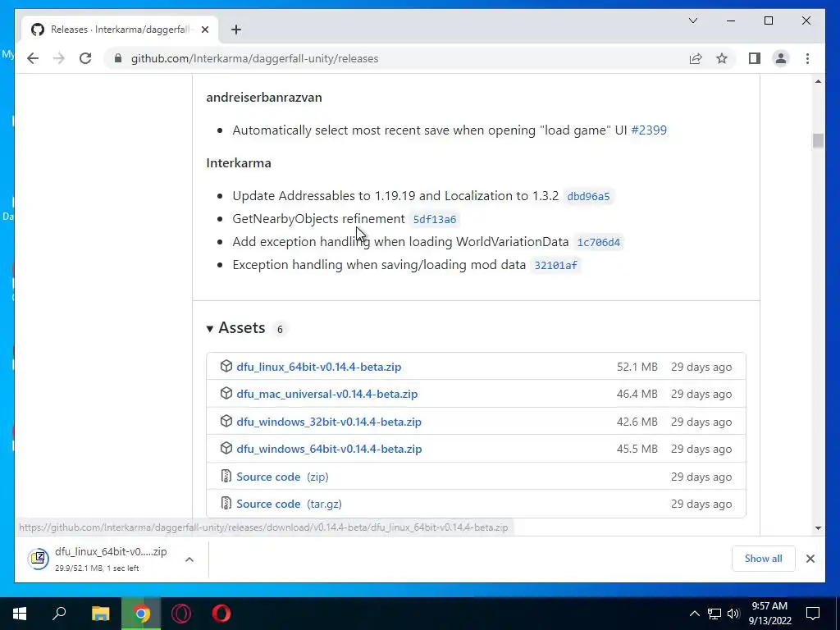840x630 pixels.
Task: Open the notification center icon
Action: (x=813, y=614)
